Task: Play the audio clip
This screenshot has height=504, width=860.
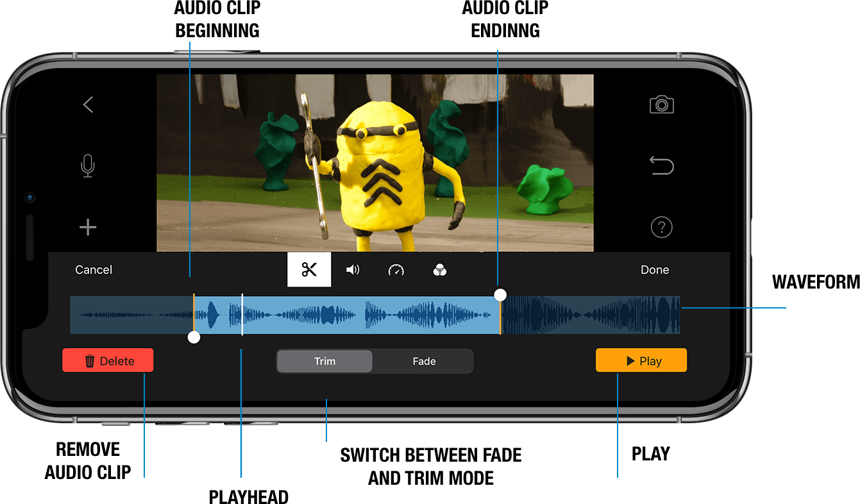Action: pyautogui.click(x=641, y=361)
